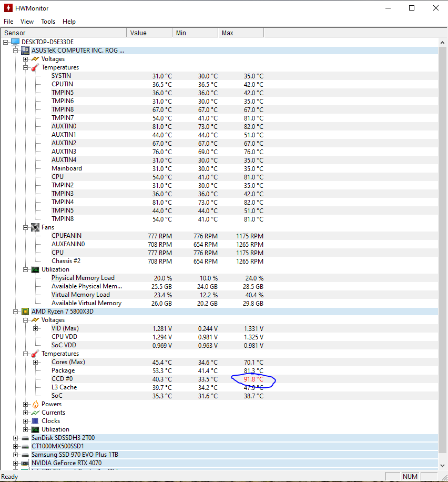The height and width of the screenshot is (482, 448).
Task: Click the Currents waveform icon
Action: [35, 413]
